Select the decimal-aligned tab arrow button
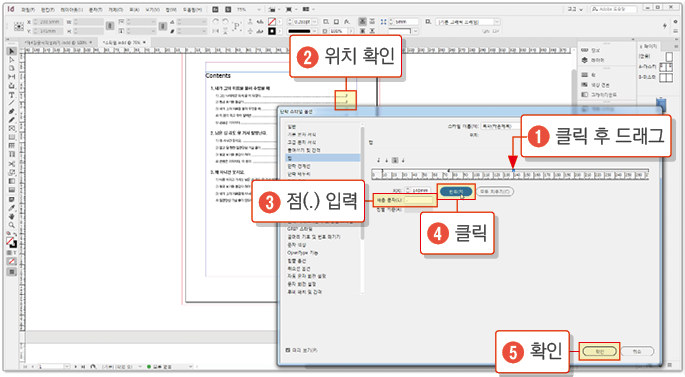Screen dimensions: 685x377 (x=403, y=160)
